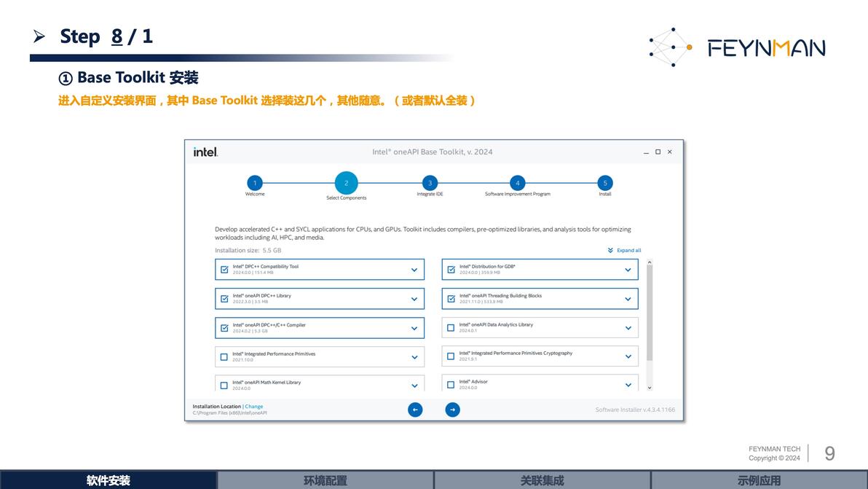Click the underlined 8 in Step heading
Image resolution: width=868 pixels, height=489 pixels.
click(x=117, y=36)
